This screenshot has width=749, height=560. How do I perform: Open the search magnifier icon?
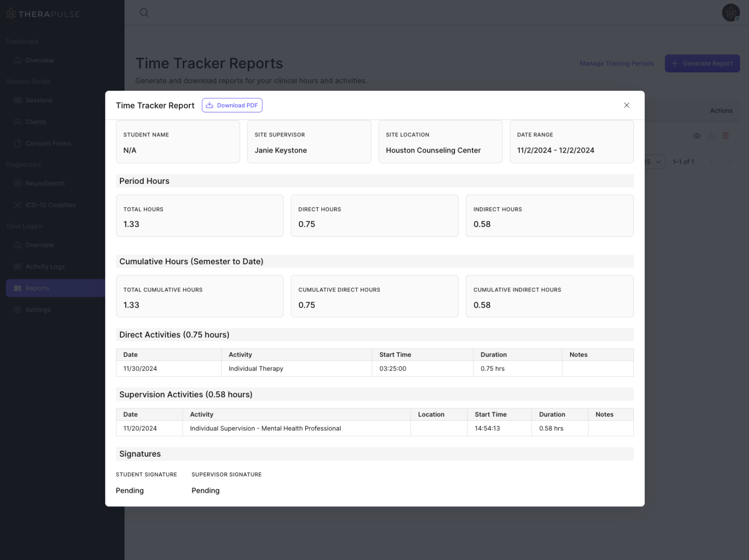pos(144,13)
